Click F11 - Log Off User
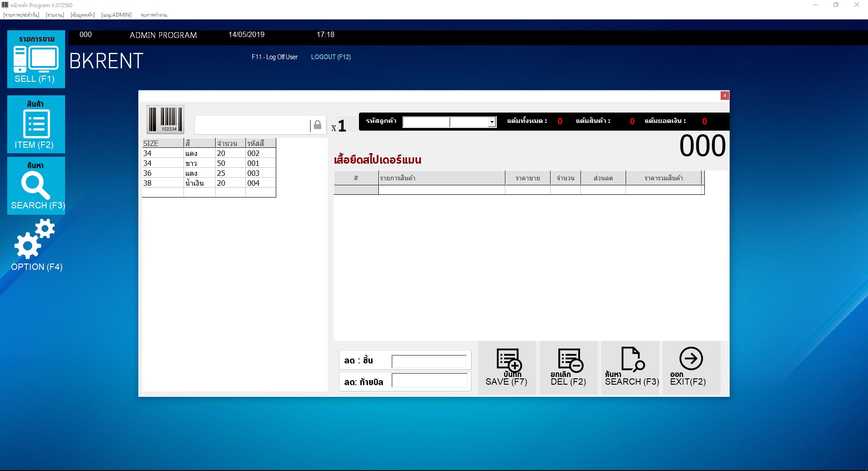Screen dimensions: 868x471 (274, 57)
